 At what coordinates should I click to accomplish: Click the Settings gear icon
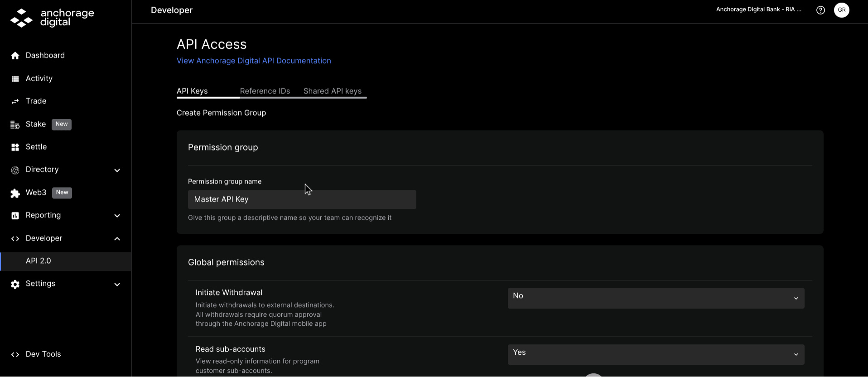[15, 284]
